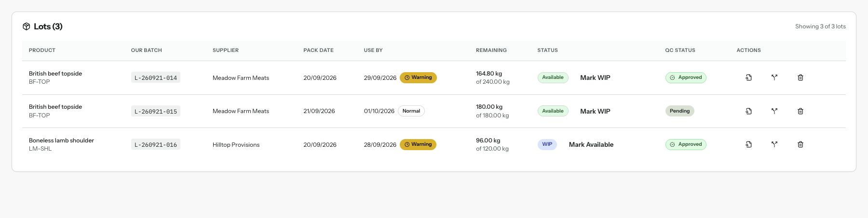Viewport: 868px width, 218px height.
Task: Open details icon for Boneless lamb shoulder lot
Action: (748, 144)
